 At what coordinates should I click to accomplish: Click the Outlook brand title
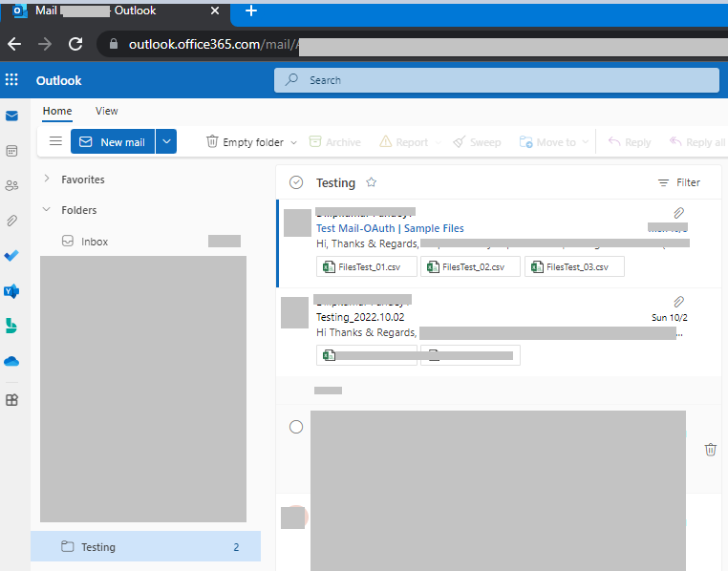(58, 80)
